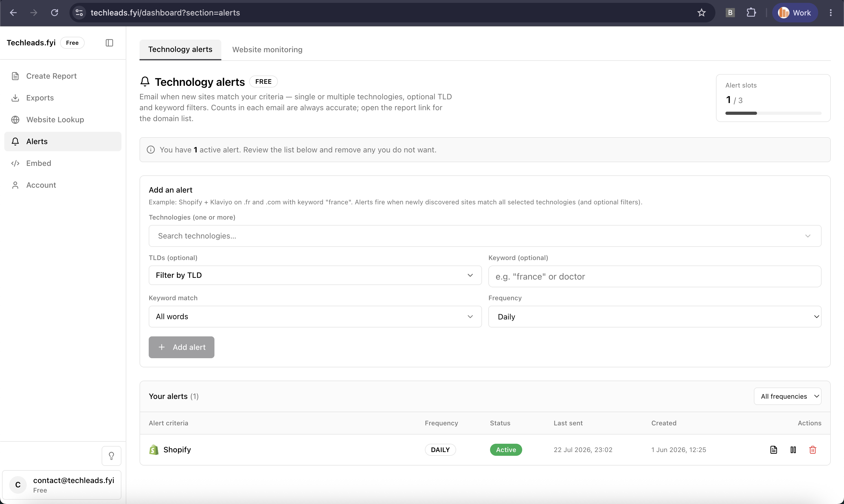Click the 22 Jul 2026, 23:02 last sent value
The height and width of the screenshot is (504, 844).
pos(583,450)
